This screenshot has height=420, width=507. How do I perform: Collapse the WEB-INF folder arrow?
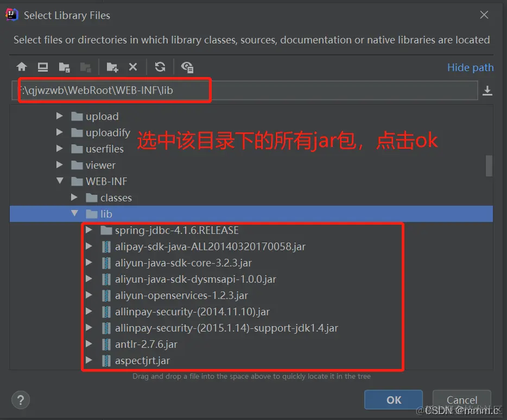[60, 181]
